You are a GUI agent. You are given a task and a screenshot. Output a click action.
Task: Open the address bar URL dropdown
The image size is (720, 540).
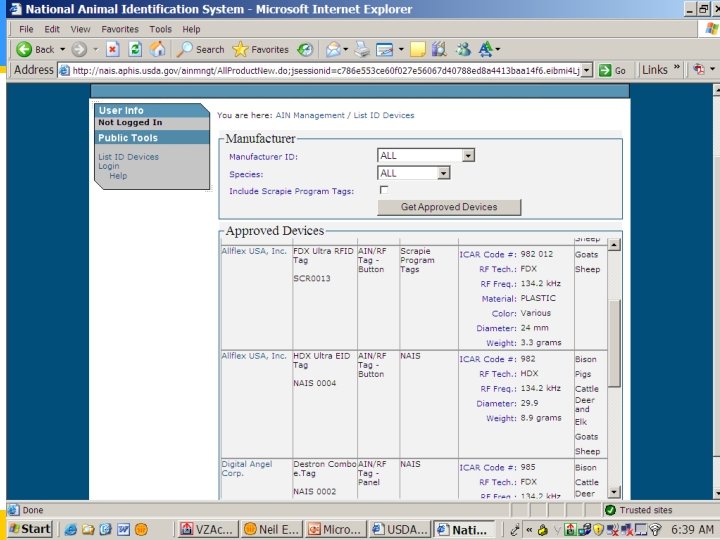coord(586,70)
